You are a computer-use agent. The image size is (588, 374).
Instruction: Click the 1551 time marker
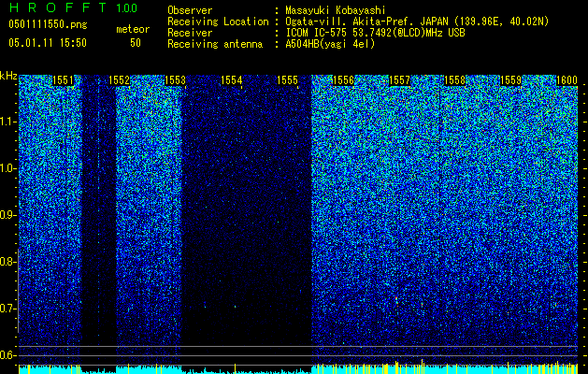[x=63, y=80]
